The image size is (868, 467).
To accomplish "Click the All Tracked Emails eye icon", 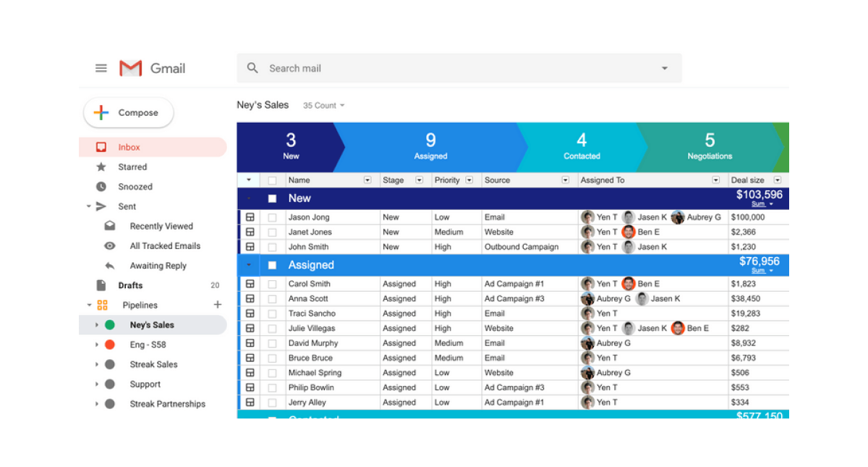I will pyautogui.click(x=110, y=245).
